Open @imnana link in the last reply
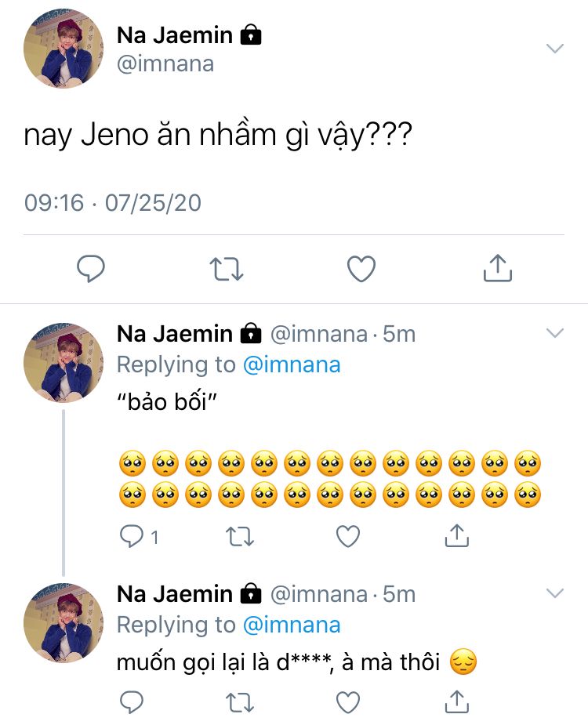This screenshot has width=588, height=725. 292,625
